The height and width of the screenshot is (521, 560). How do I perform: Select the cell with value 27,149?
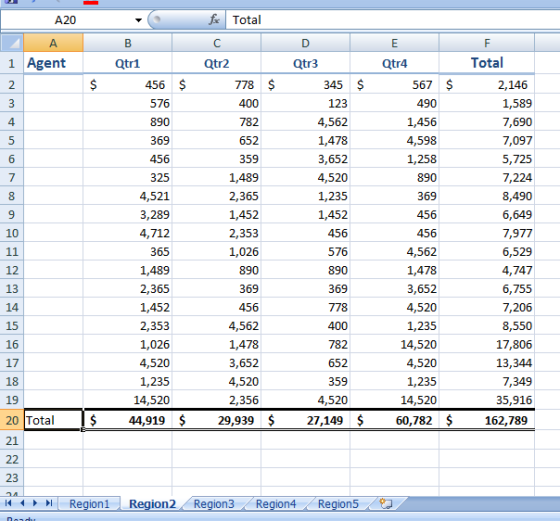tap(305, 420)
